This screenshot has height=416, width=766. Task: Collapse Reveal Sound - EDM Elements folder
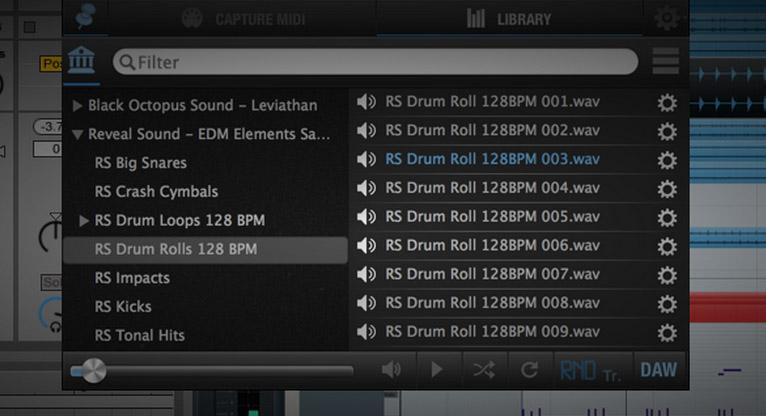pyautogui.click(x=77, y=134)
